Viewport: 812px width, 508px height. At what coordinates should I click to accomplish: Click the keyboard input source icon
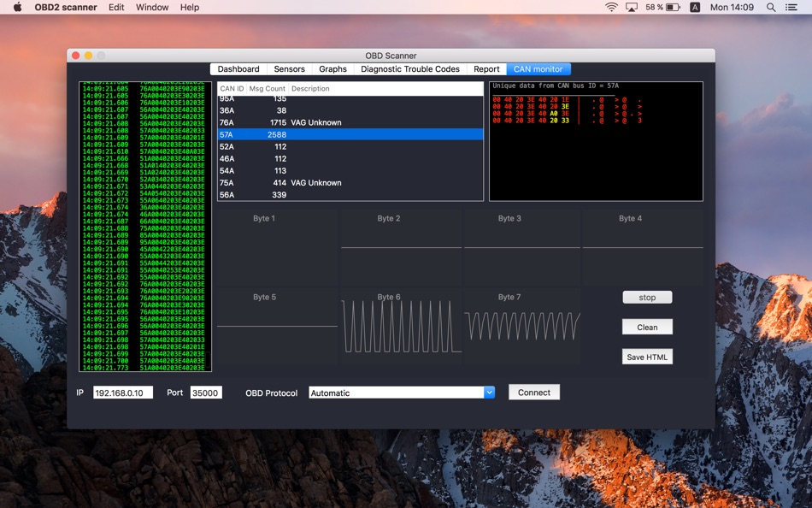(695, 7)
